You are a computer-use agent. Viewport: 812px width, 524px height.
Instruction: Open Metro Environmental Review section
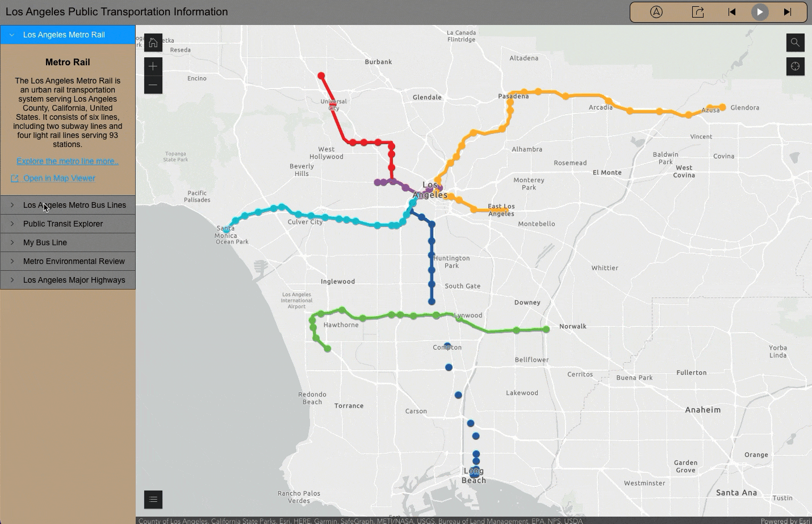(68, 261)
